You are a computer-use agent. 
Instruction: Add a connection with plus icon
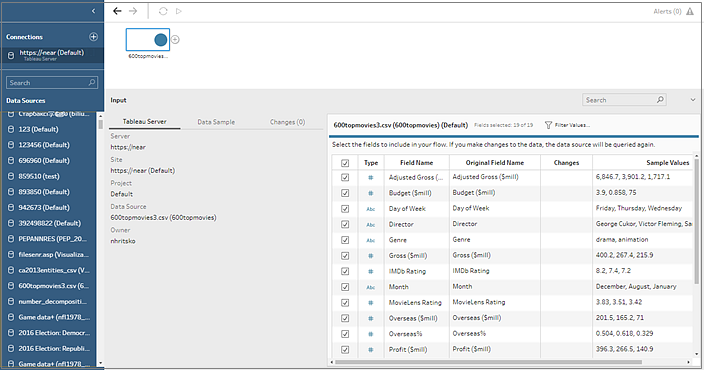click(x=93, y=37)
